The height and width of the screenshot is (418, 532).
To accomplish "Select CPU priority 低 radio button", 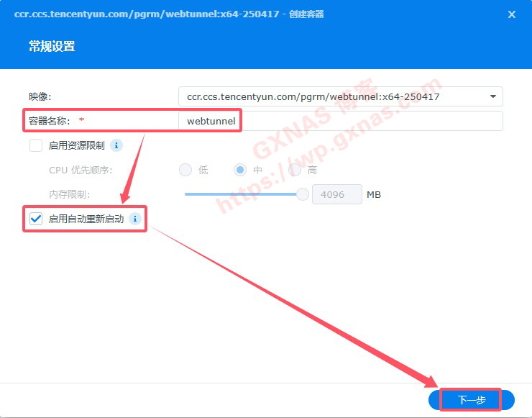I will click(185, 170).
